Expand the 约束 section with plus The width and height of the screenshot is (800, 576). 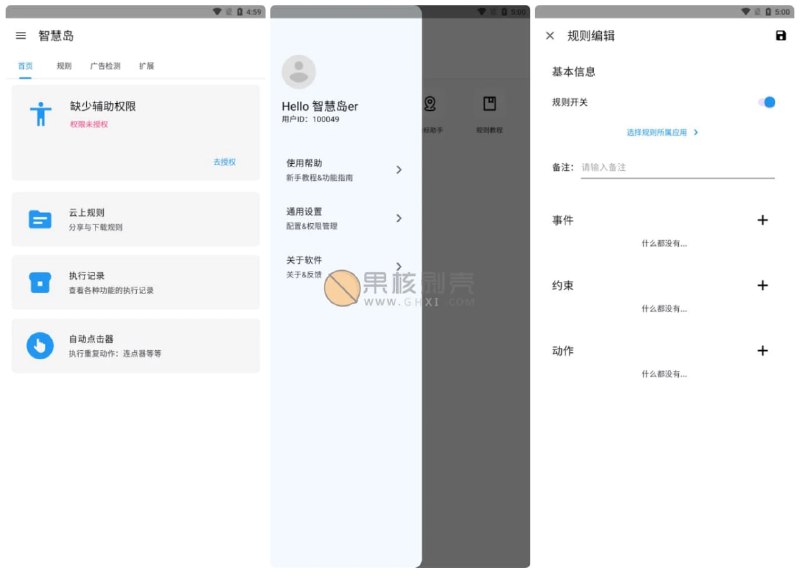coord(763,286)
